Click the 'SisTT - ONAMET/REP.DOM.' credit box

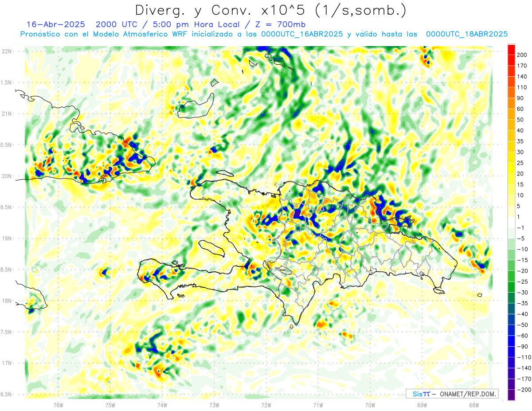(452, 394)
